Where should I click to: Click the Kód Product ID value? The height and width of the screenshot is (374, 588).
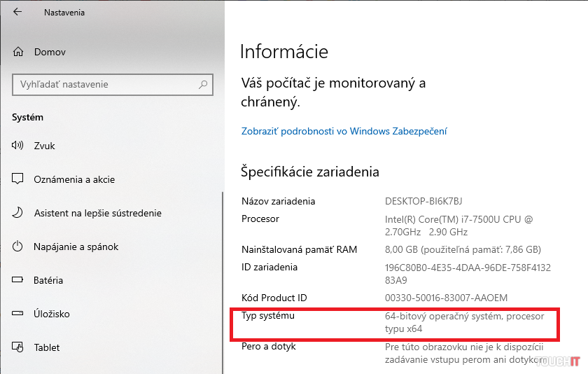click(x=446, y=298)
